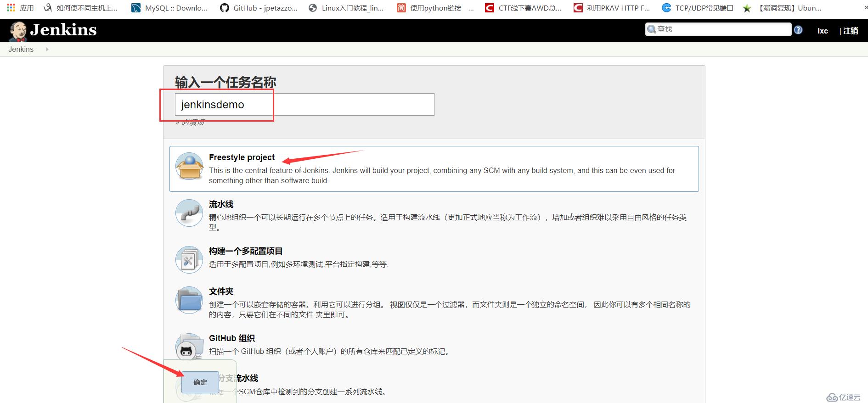Click the Freestyle project description text
Screen dimensions: 868x403
[x=442, y=175]
